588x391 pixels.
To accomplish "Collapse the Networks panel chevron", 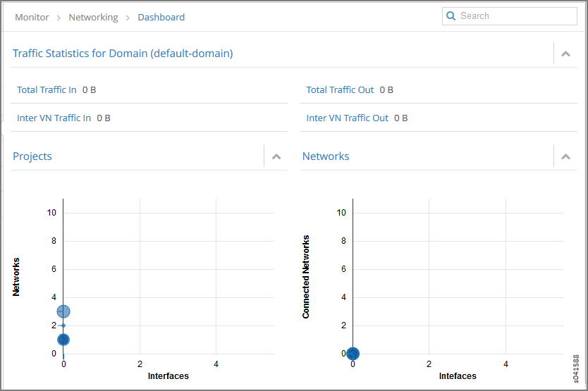I will click(565, 156).
